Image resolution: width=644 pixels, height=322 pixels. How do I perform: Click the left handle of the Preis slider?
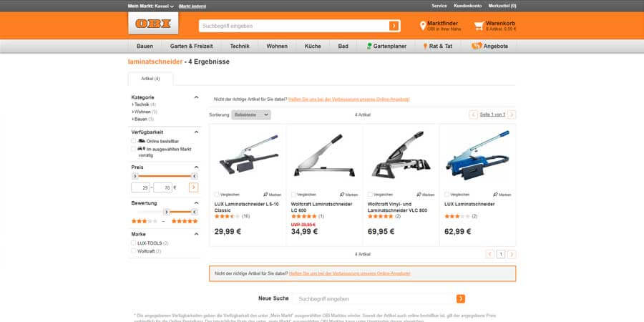[135, 176]
